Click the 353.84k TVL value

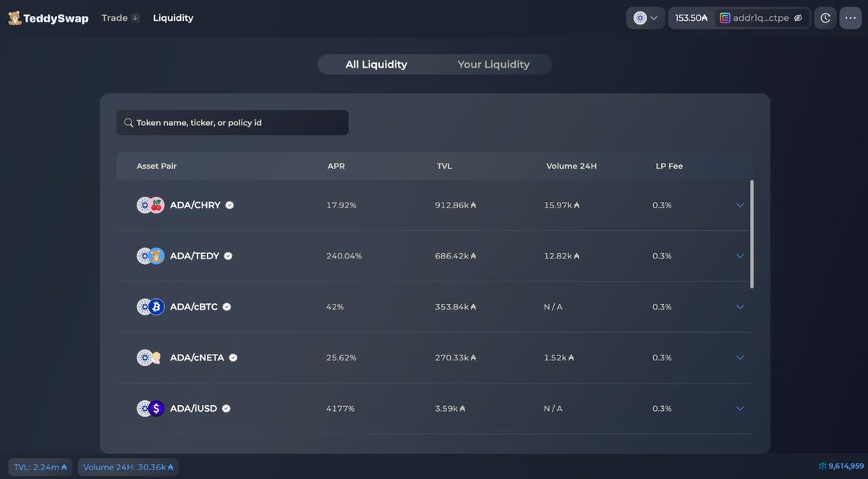[456, 307]
